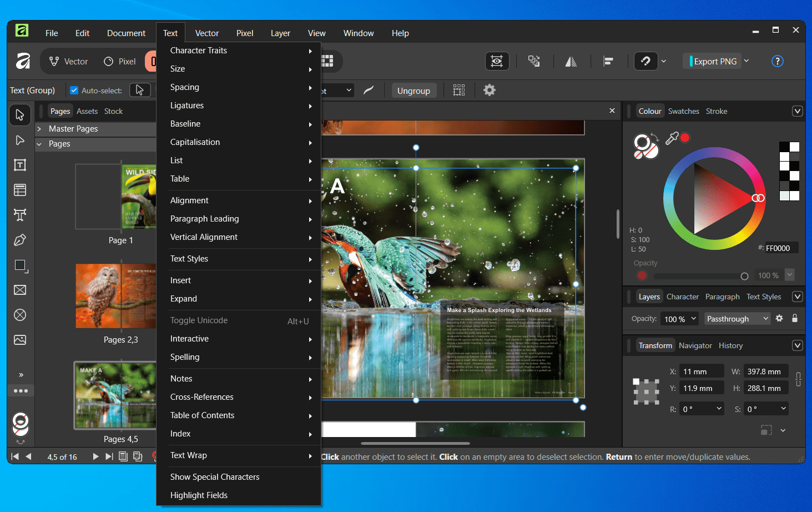Click the Colour panel opacity slider
The width and height of the screenshot is (812, 512).
click(700, 276)
